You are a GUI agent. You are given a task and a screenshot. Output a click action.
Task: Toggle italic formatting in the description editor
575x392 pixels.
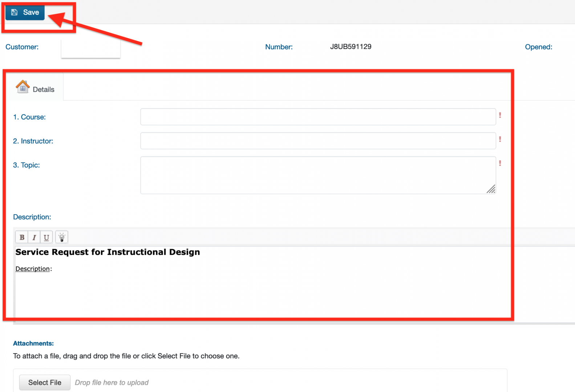tap(34, 237)
